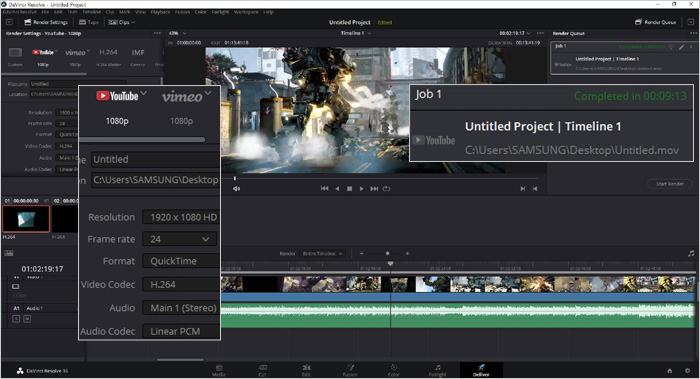Click the 01:02:19:17 timeline timecode

pyautogui.click(x=42, y=269)
